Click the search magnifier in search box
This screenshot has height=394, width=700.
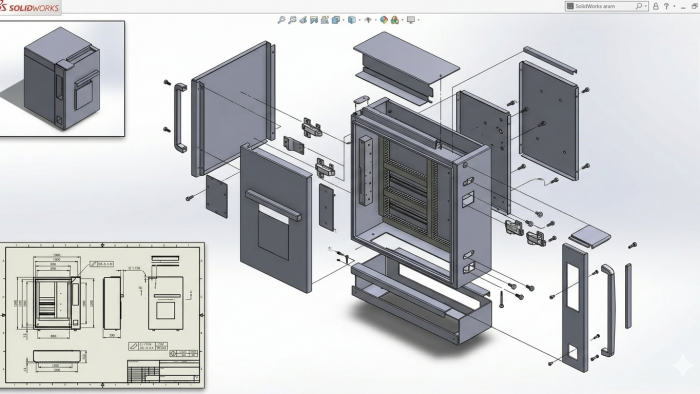639,6
